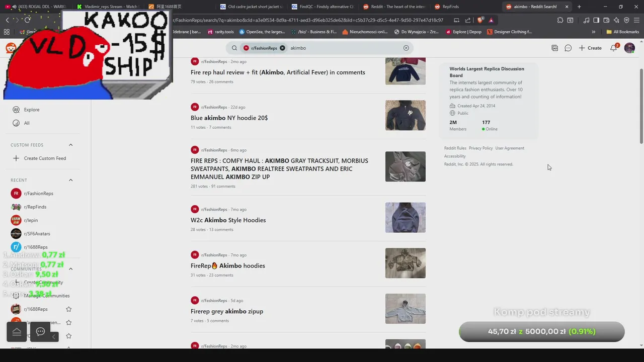The image size is (644, 362).
Task: Collapse the Recent section
Action: (x=70, y=180)
